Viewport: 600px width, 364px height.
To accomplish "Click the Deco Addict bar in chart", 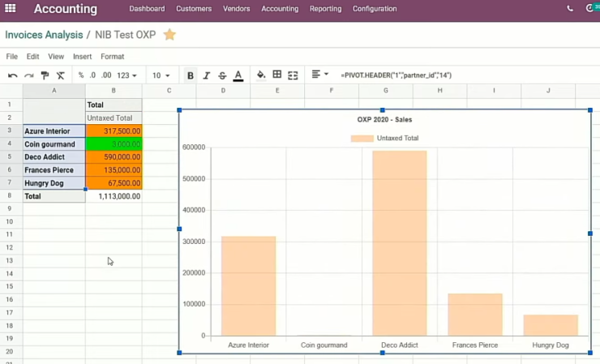I will [400, 243].
